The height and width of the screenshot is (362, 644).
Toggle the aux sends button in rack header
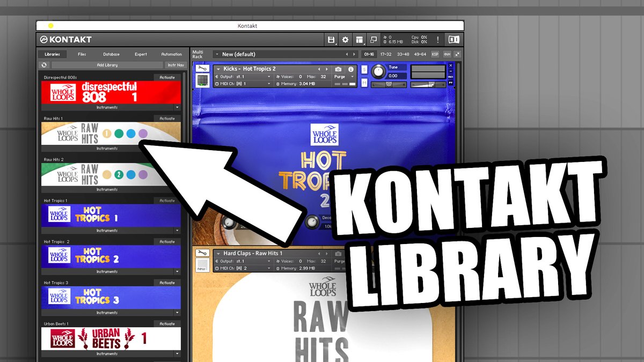[x=447, y=54]
